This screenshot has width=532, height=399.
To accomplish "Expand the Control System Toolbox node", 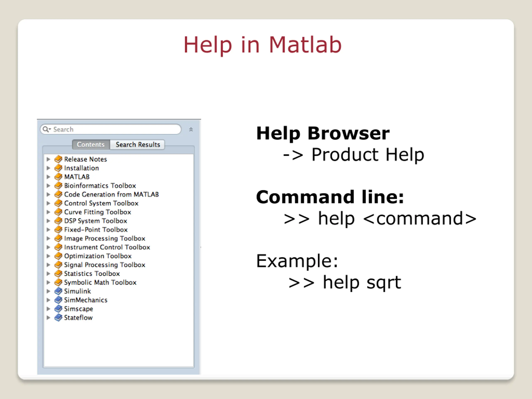I will coord(48,203).
